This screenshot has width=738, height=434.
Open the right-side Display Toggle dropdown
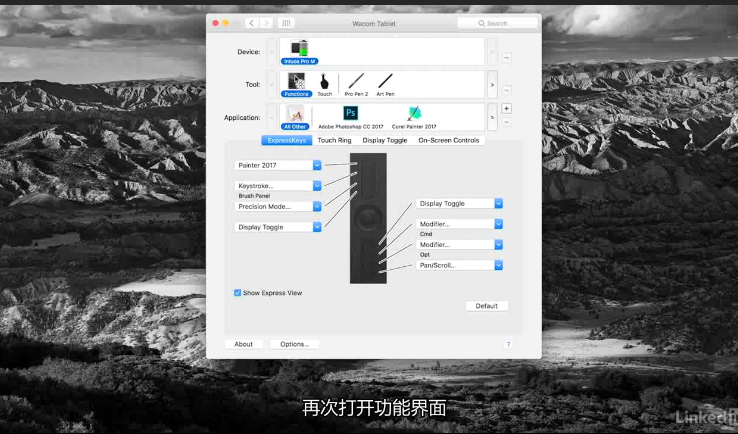[x=459, y=203]
